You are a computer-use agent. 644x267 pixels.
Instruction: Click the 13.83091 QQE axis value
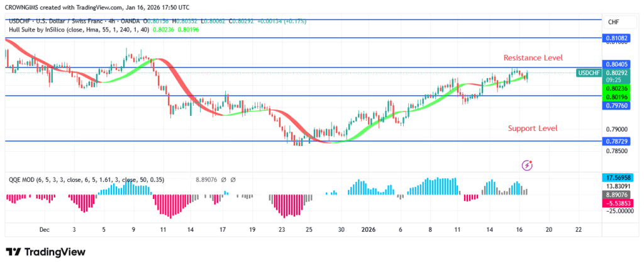tap(618, 186)
